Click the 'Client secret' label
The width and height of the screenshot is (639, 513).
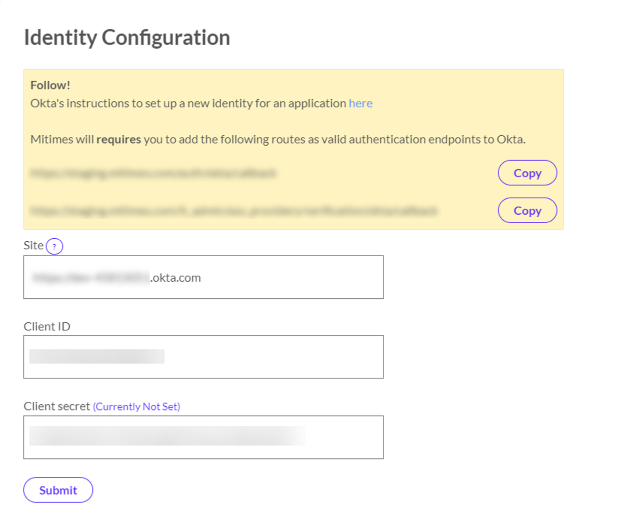[x=56, y=406]
